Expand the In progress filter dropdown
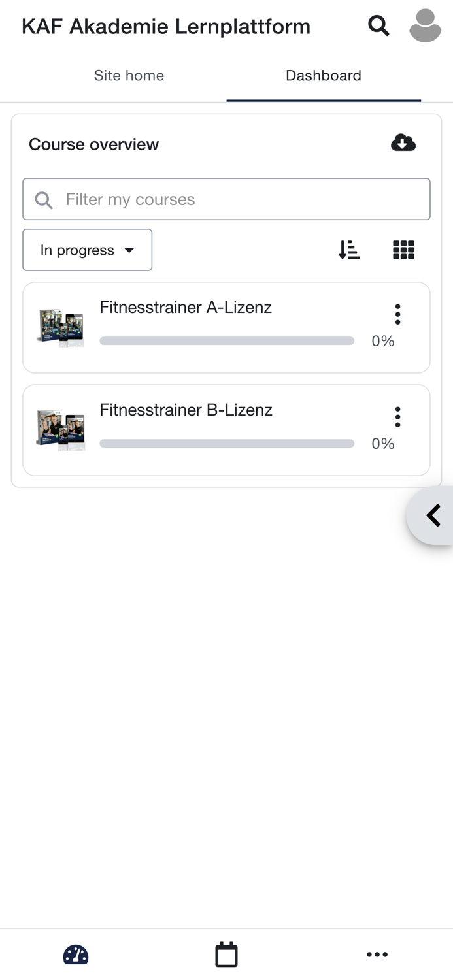The image size is (453, 980). pyautogui.click(x=87, y=250)
